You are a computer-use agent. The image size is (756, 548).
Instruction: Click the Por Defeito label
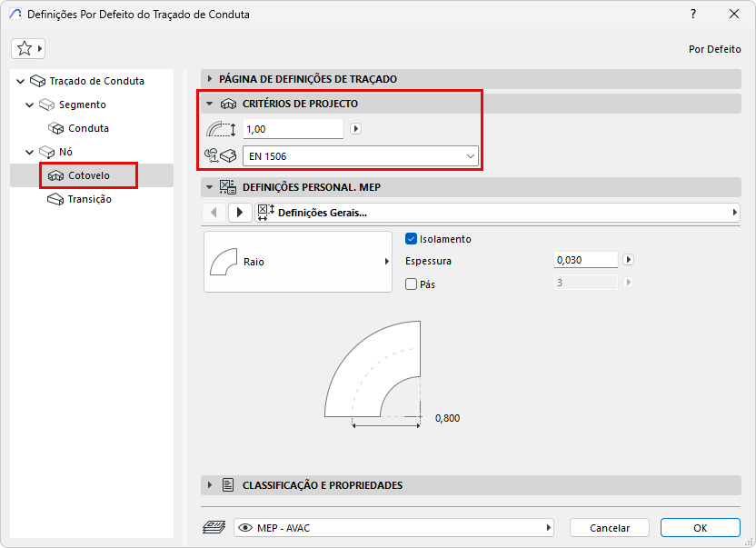(x=714, y=49)
